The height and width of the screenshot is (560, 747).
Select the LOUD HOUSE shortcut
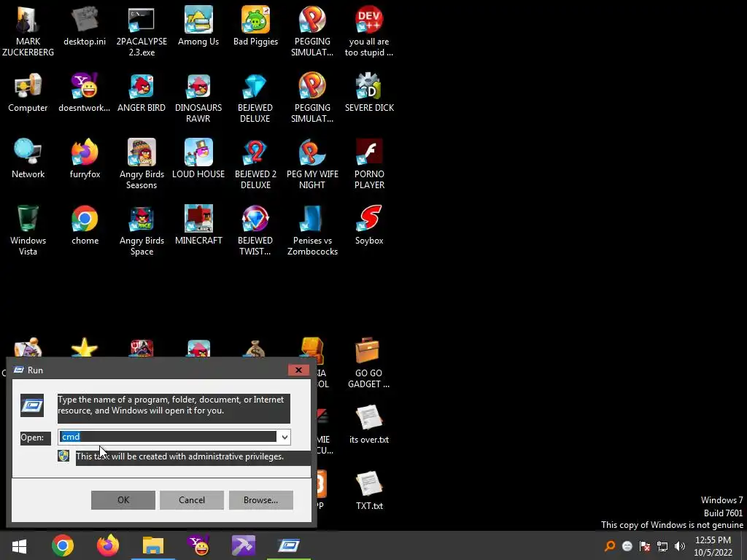coord(198,159)
